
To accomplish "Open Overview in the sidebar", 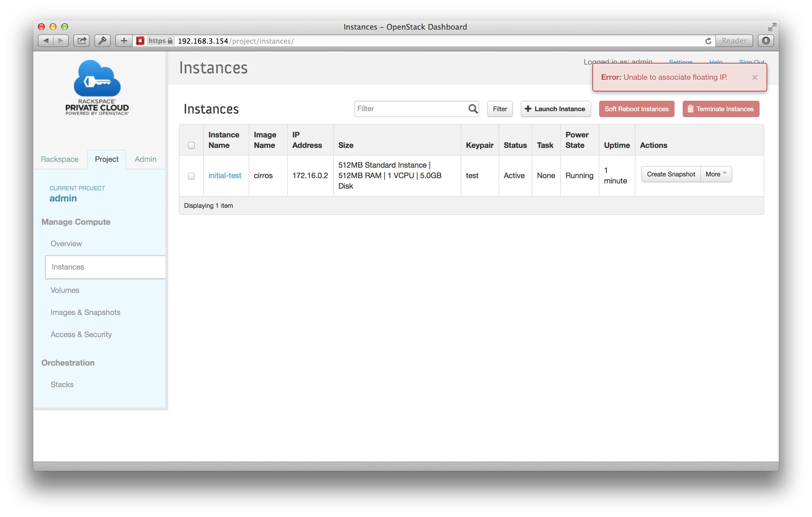I will click(x=66, y=243).
